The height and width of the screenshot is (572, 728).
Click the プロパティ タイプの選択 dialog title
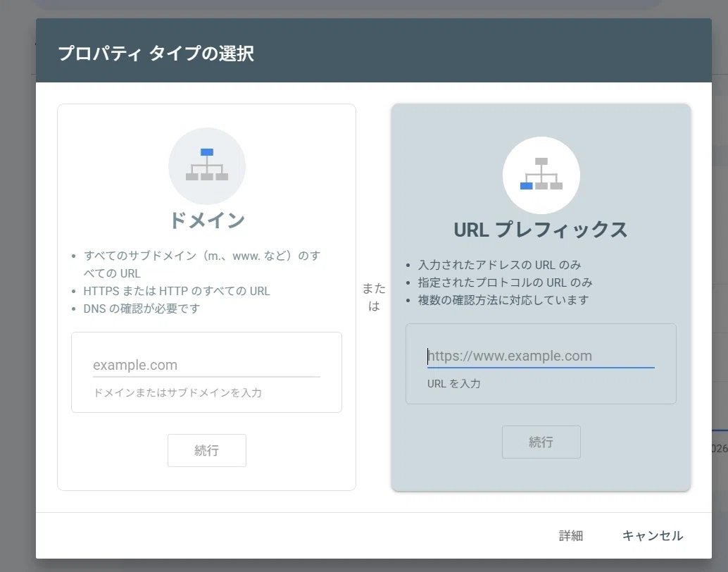(x=156, y=53)
